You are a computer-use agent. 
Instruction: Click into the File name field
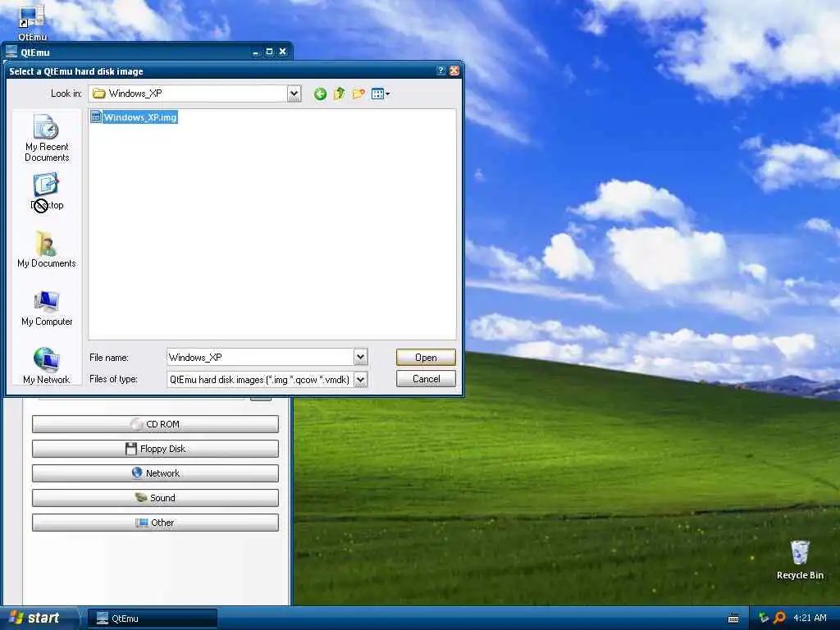coord(260,357)
